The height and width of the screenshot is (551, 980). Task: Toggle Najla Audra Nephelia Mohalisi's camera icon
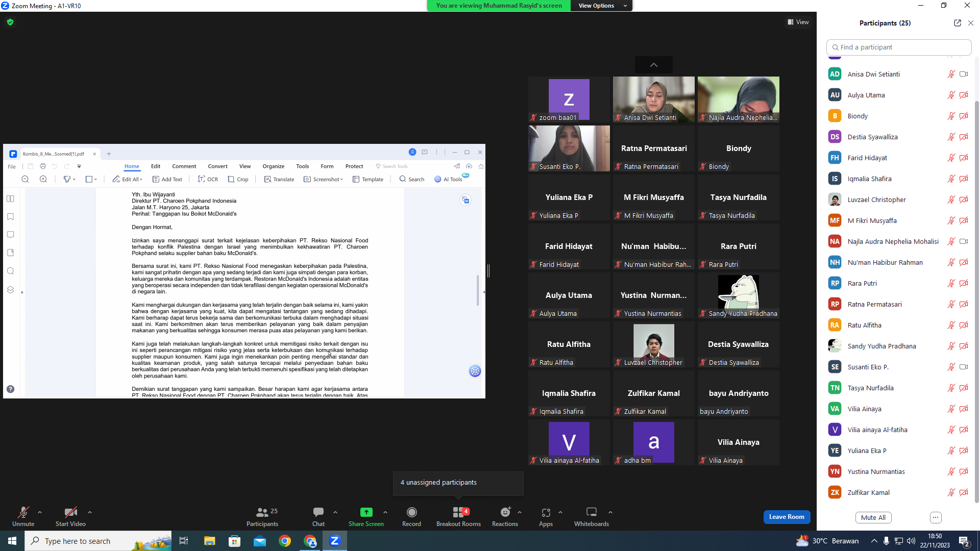click(964, 241)
